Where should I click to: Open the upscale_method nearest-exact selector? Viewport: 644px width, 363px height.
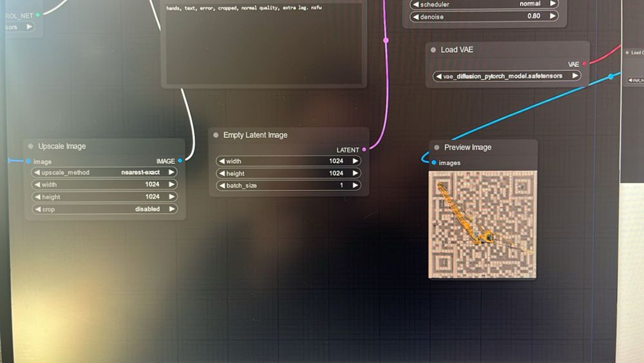click(104, 172)
